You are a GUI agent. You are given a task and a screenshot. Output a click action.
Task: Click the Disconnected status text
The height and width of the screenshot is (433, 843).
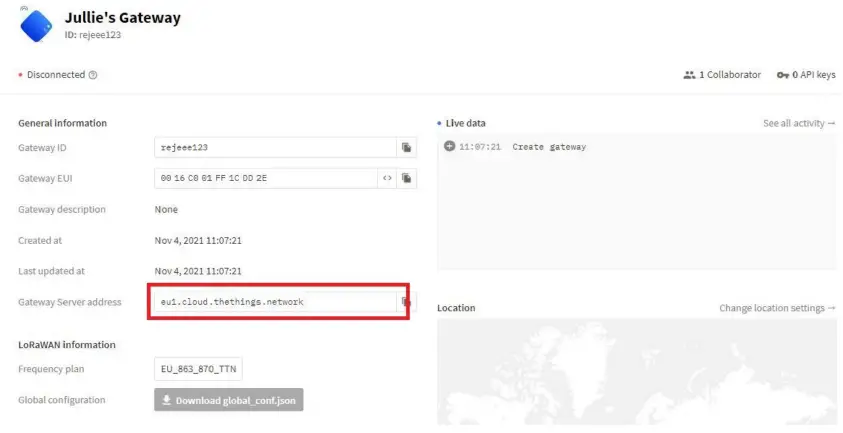click(x=56, y=75)
